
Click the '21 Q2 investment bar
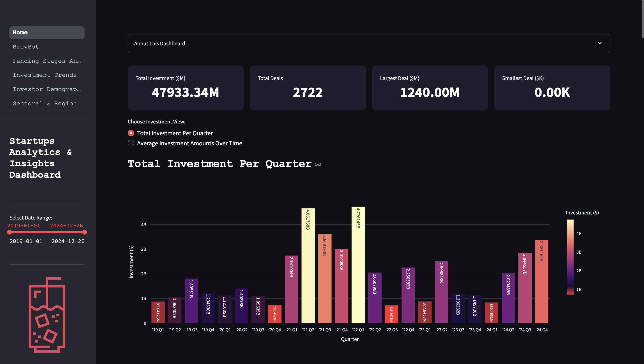[308, 265]
